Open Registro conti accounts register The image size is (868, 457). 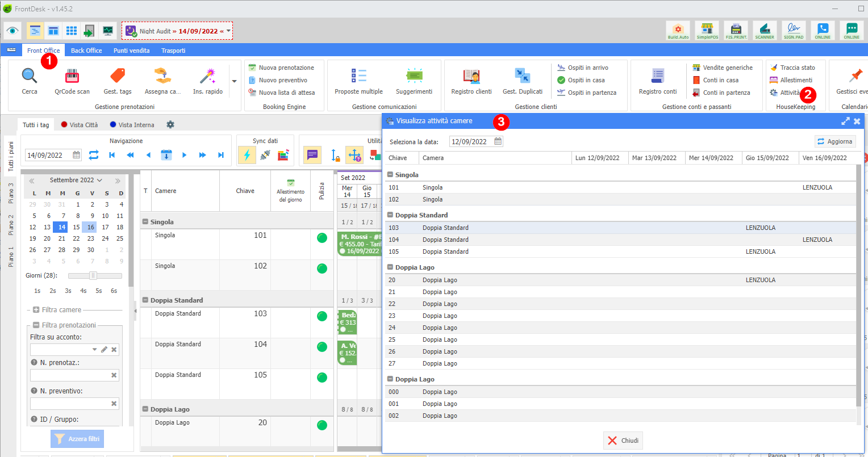(658, 81)
